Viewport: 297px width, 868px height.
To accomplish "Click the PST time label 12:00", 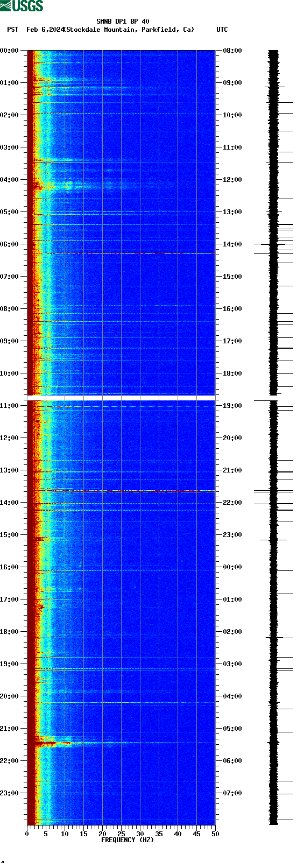I will coord(10,438).
